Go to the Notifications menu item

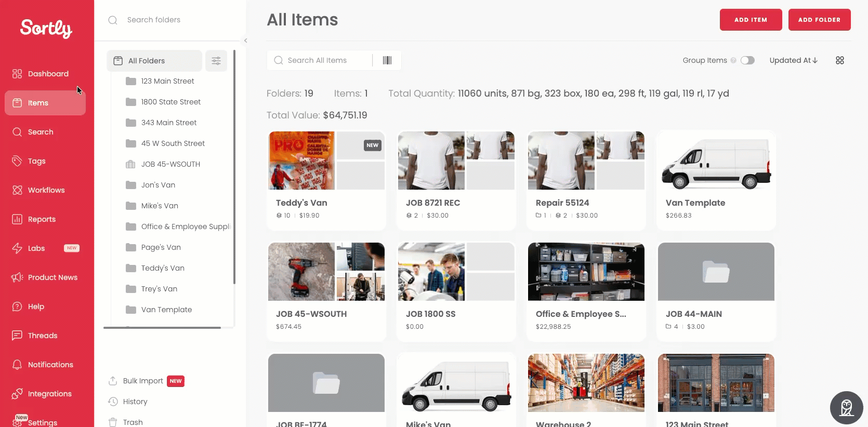point(45,365)
